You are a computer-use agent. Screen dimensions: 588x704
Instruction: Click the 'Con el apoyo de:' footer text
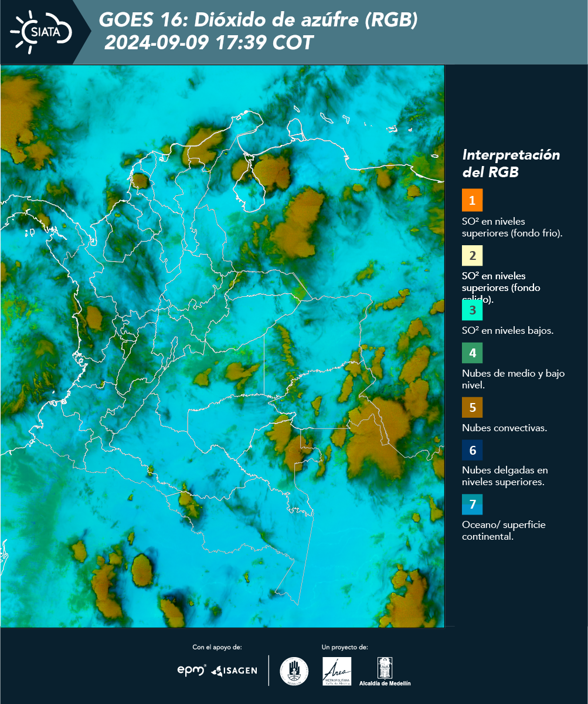pyautogui.click(x=217, y=647)
